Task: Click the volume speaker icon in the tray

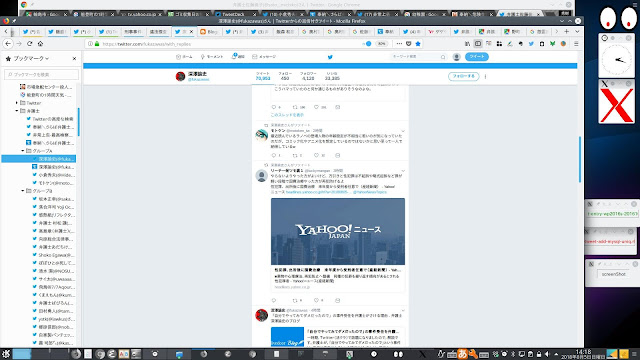Action: 547,354
